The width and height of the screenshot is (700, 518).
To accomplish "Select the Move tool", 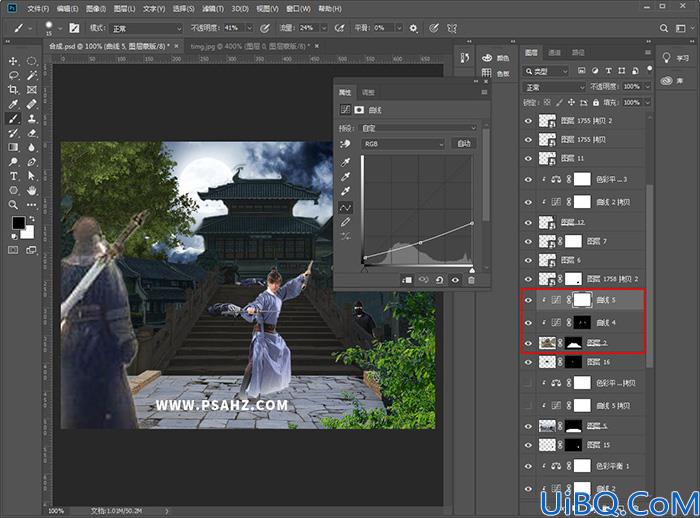I will point(13,61).
